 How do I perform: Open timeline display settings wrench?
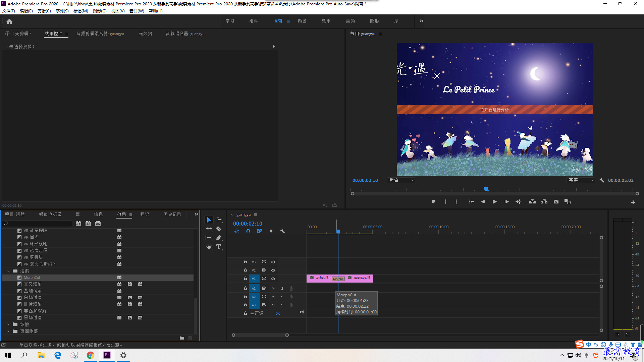pyautogui.click(x=282, y=231)
